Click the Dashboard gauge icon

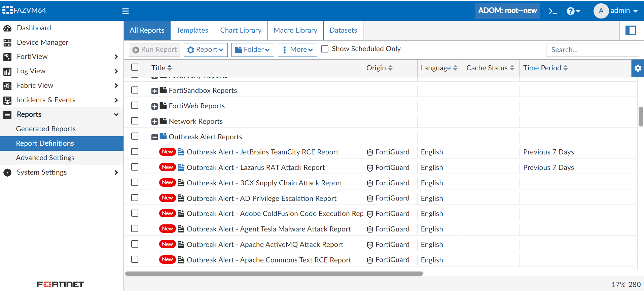(x=7, y=28)
